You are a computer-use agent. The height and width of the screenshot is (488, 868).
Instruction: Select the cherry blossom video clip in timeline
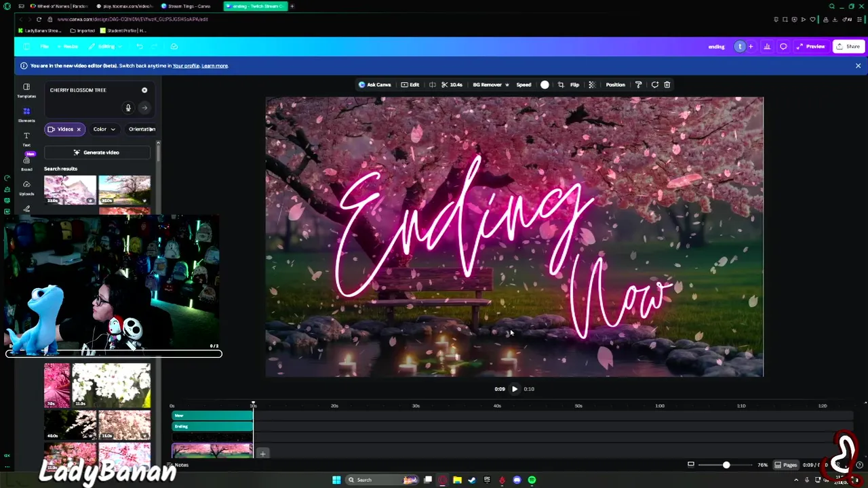coord(212,451)
